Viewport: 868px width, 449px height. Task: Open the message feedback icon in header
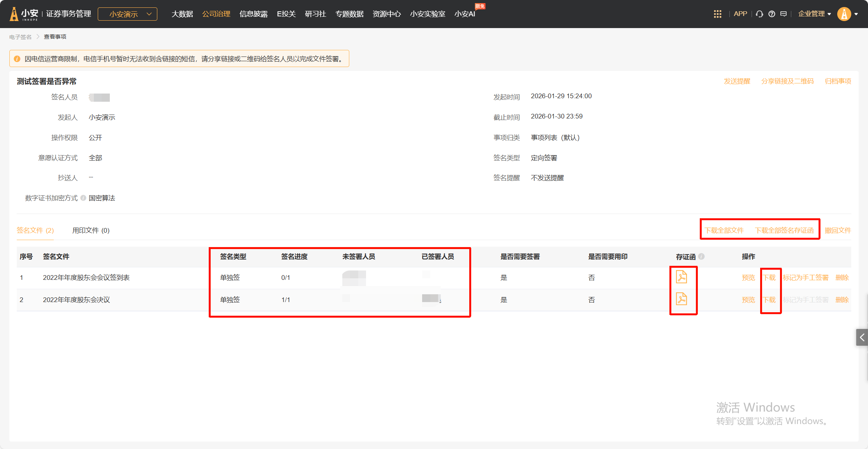783,14
